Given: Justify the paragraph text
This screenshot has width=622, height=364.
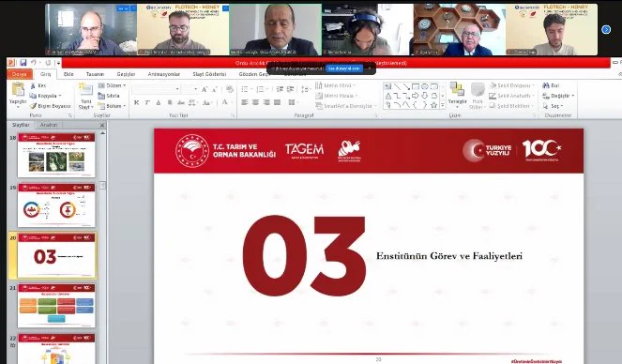Looking at the screenshot, I should click(x=278, y=102).
